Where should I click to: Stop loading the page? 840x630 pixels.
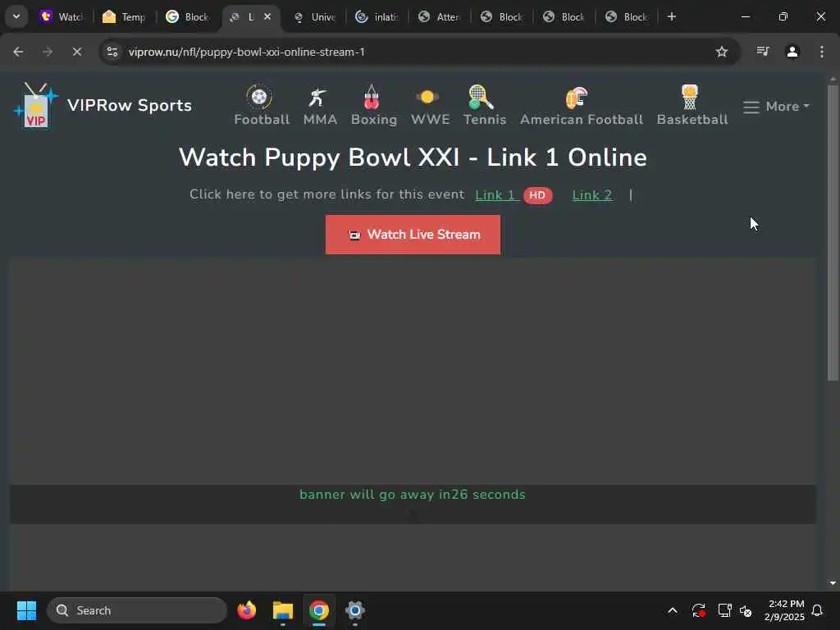[76, 52]
